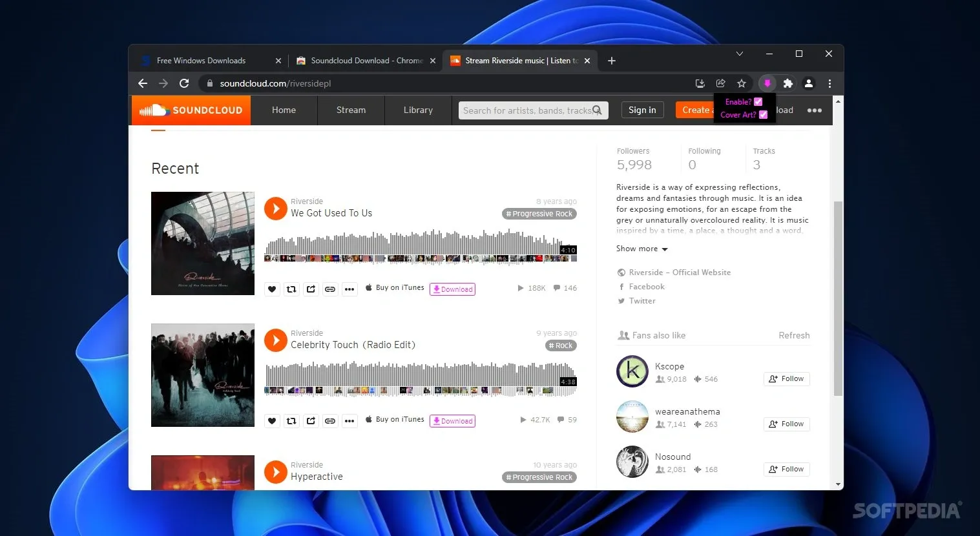Open more options for Celebrity Touch track
Viewport: 980px width, 536px height.
click(349, 421)
